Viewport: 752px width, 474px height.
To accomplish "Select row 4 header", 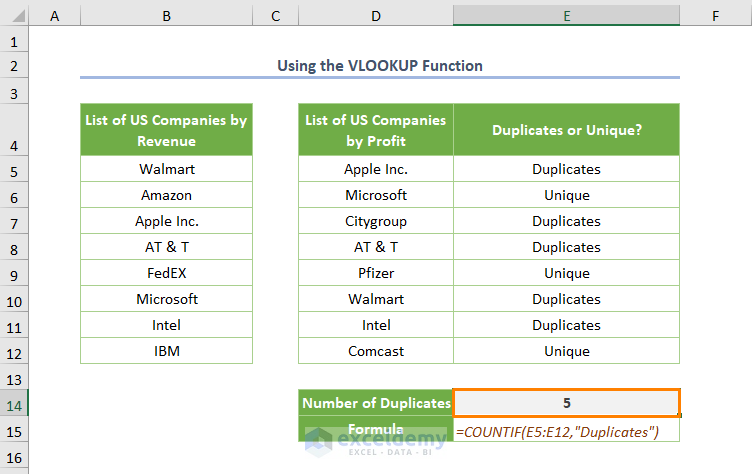I will [x=14, y=130].
